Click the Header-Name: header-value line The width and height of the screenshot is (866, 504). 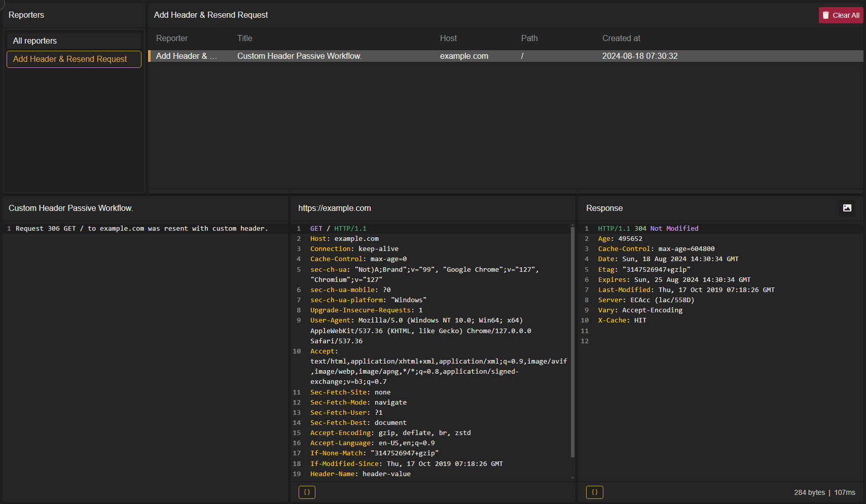(360, 474)
